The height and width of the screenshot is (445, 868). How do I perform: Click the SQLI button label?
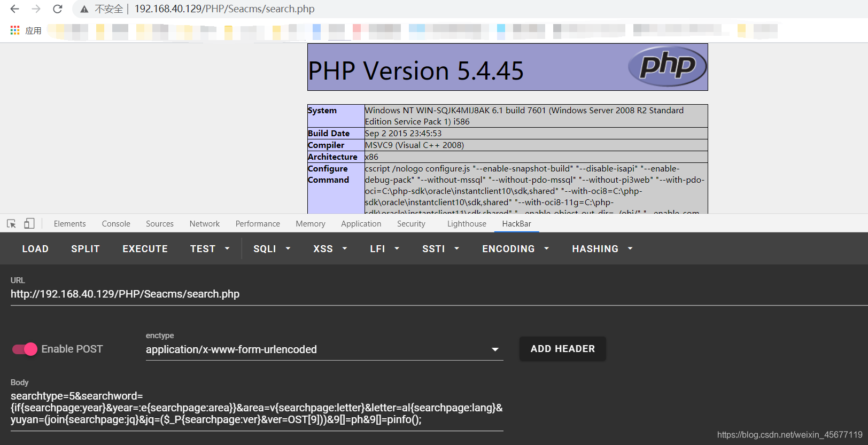coord(265,249)
